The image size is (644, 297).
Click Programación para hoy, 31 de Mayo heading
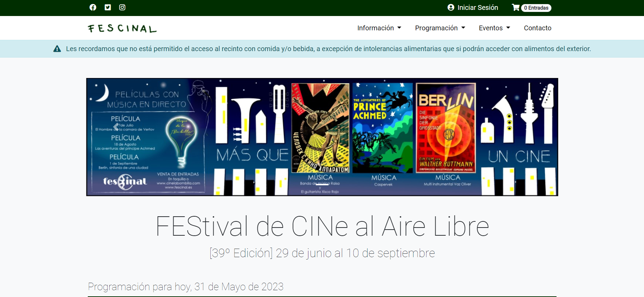186,287
